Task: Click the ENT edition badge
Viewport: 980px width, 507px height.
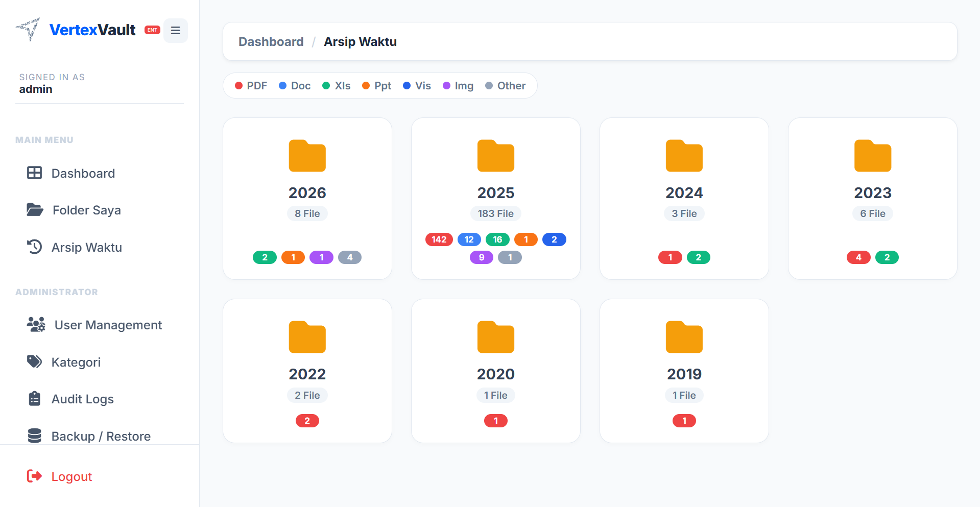Action: (x=152, y=30)
